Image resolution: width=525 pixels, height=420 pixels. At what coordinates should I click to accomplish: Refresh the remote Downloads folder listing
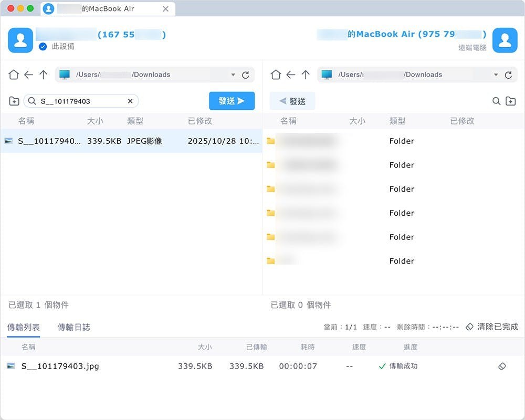click(508, 75)
